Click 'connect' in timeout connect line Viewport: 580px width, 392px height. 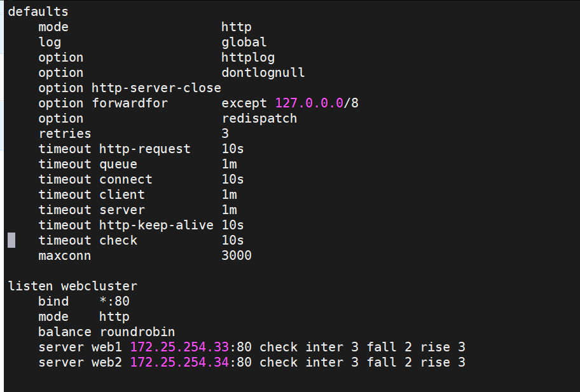coord(126,180)
